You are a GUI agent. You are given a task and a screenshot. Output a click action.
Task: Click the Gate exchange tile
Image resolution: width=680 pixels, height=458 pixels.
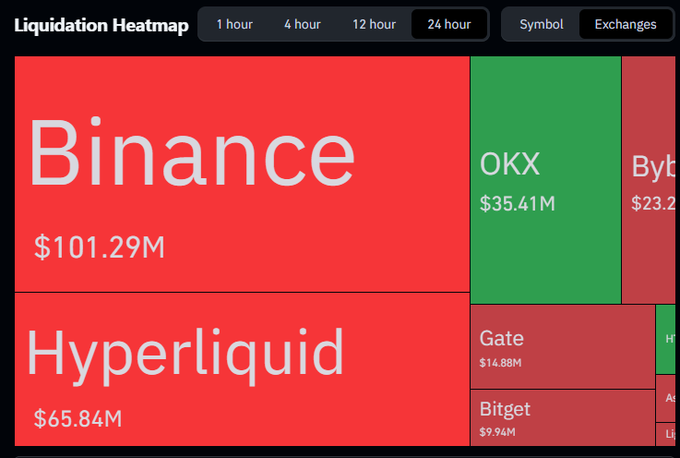coord(562,347)
